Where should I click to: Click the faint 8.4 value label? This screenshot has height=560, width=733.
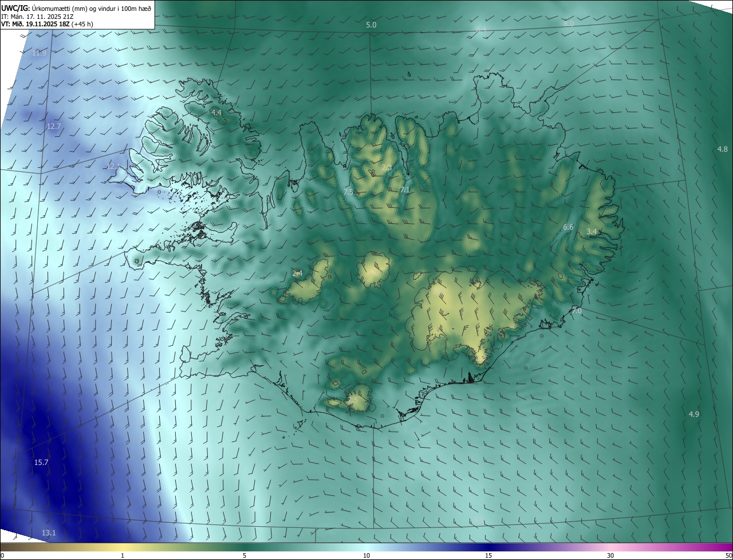(481, 29)
